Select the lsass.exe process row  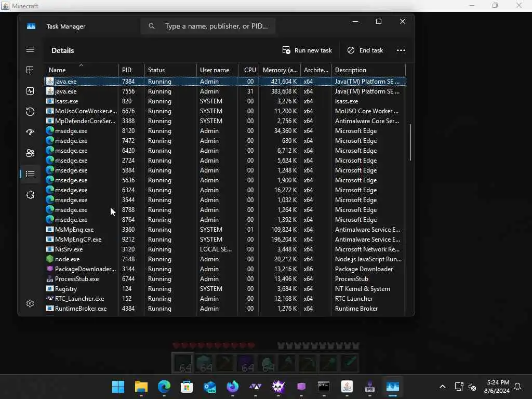tap(225, 101)
